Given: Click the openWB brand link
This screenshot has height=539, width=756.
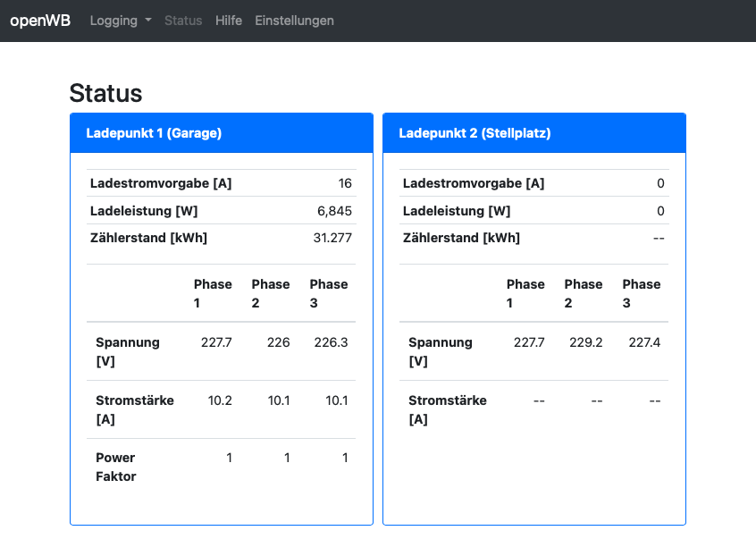Looking at the screenshot, I should pyautogui.click(x=40, y=21).
